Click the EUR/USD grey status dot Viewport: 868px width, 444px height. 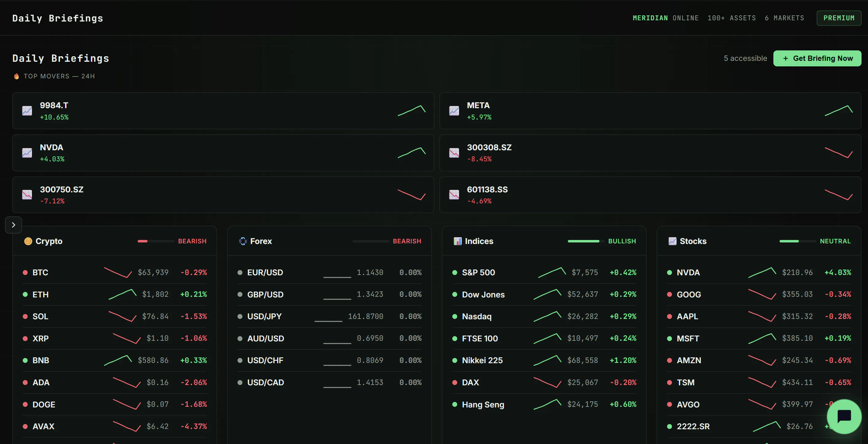(x=240, y=273)
